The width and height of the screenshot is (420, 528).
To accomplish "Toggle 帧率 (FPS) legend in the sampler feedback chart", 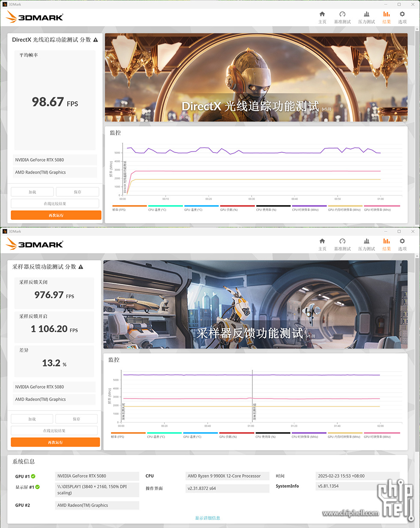I will [129, 435].
